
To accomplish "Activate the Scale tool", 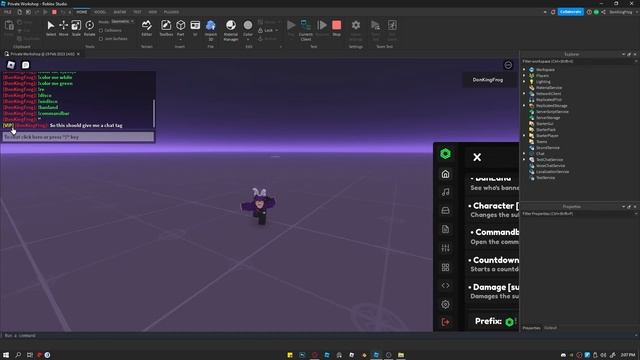I will tap(76, 28).
